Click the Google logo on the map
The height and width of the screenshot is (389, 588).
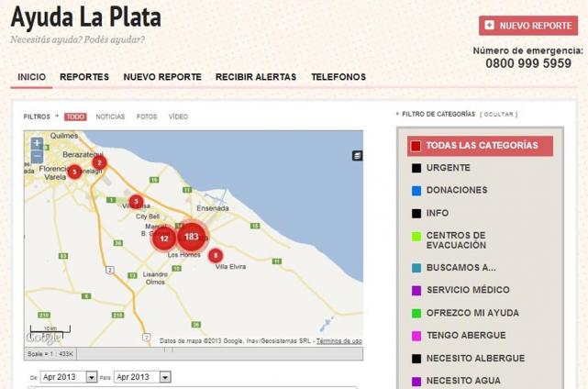[43, 338]
